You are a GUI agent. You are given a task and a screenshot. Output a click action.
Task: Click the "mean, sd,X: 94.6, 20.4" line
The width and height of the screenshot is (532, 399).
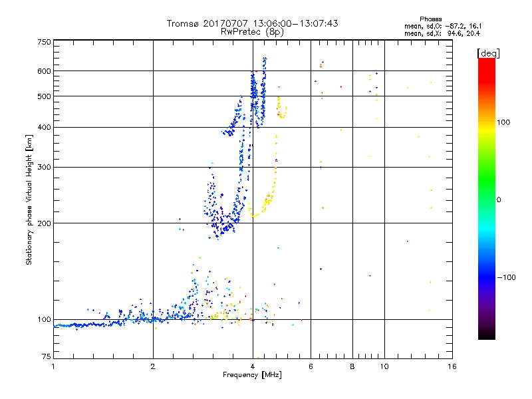(x=442, y=33)
